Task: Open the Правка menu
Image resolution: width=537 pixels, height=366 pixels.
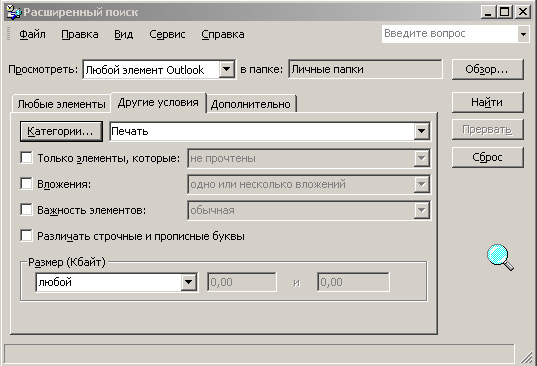Action: point(80,34)
